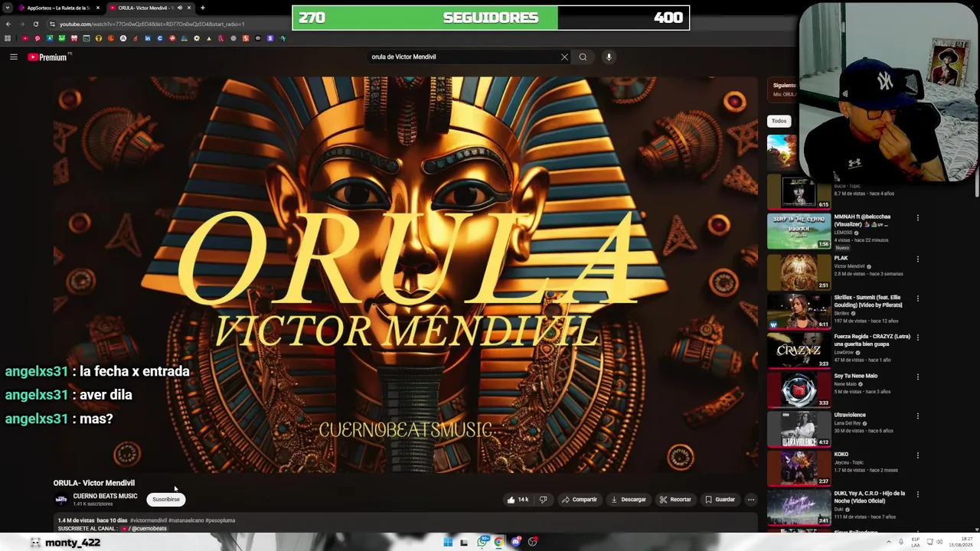
Task: Dislike the ORULA video
Action: [543, 500]
